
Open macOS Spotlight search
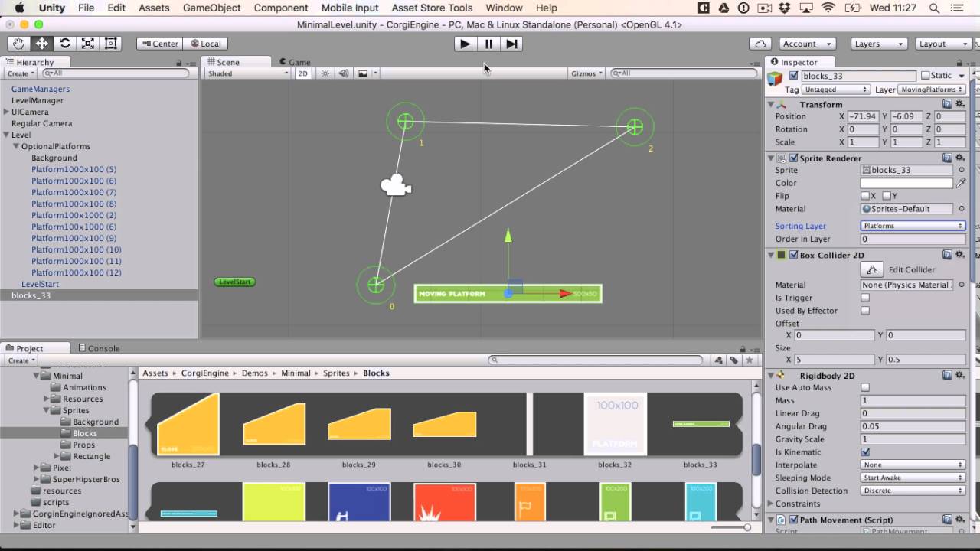coord(934,8)
